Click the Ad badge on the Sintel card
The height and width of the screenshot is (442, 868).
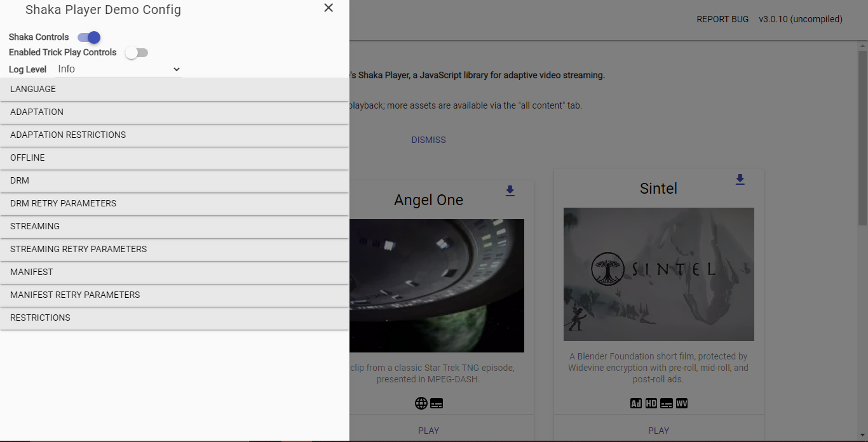click(635, 403)
